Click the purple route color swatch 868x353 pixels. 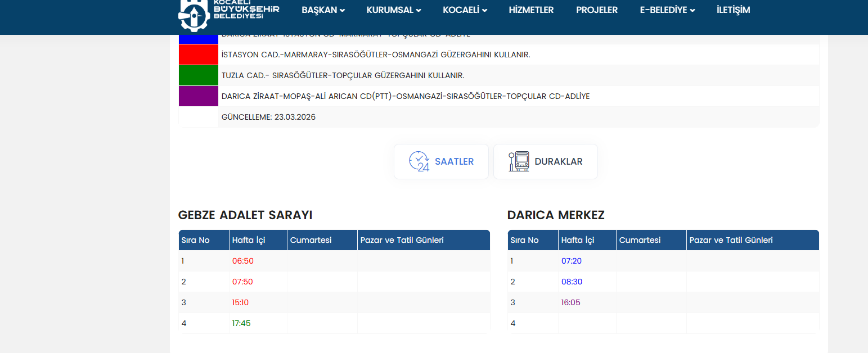(x=199, y=96)
